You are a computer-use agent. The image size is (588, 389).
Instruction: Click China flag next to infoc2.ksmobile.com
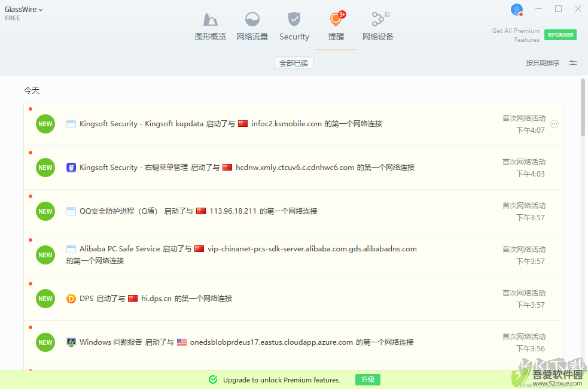[243, 123]
